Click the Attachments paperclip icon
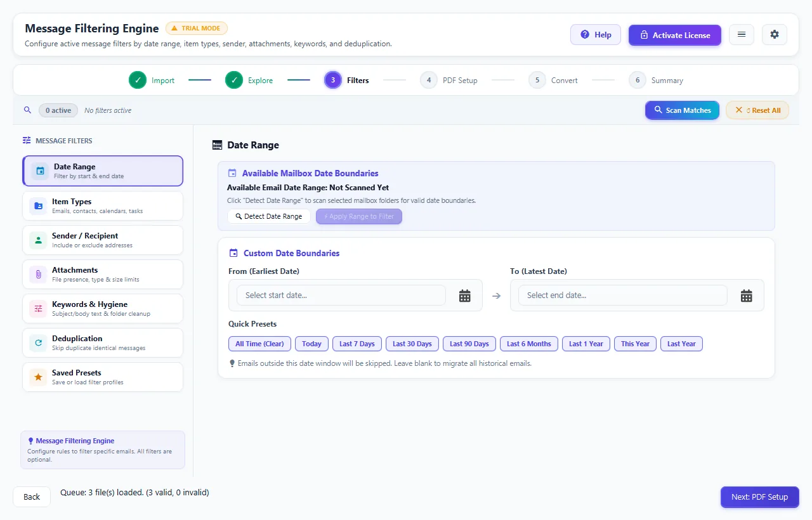The height and width of the screenshot is (520, 812). 38,274
